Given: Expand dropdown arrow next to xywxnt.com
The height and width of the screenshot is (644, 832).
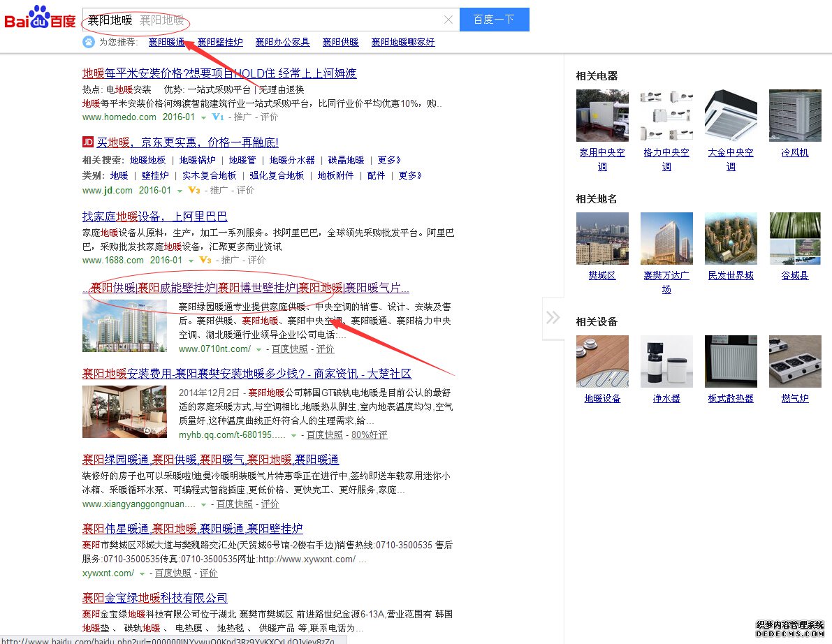Looking at the screenshot, I should [x=142, y=573].
